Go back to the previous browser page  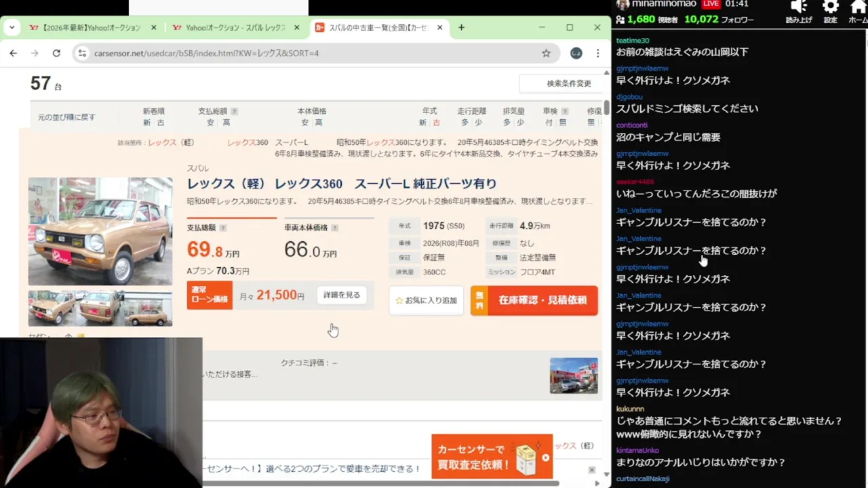point(13,53)
